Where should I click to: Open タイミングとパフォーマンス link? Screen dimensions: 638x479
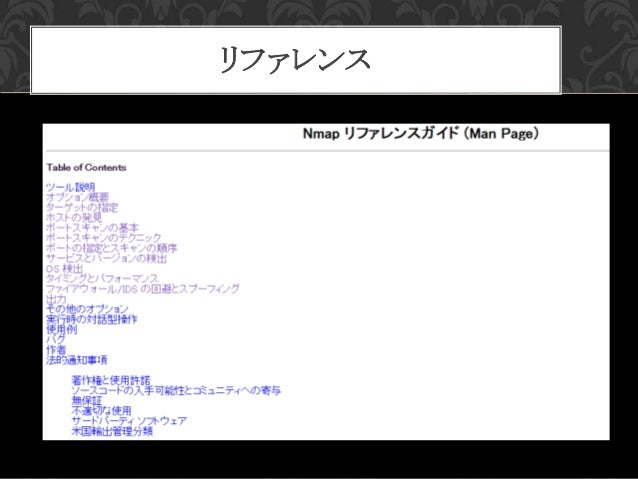102,278
